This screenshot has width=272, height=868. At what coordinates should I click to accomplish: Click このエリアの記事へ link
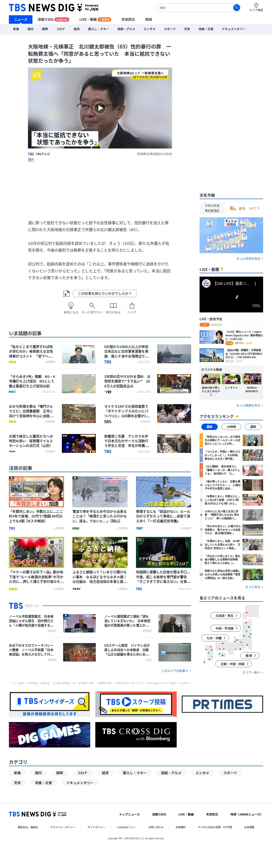176,671
